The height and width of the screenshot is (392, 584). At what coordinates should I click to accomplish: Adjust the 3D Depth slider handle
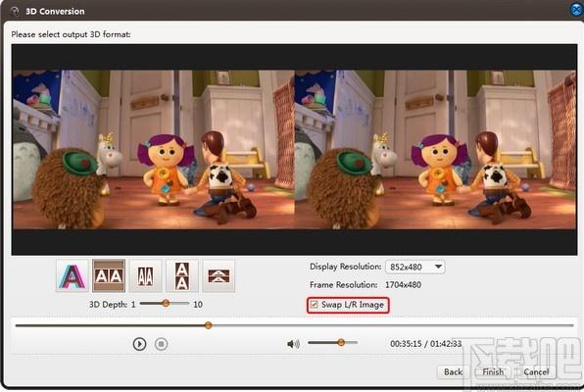pos(166,304)
